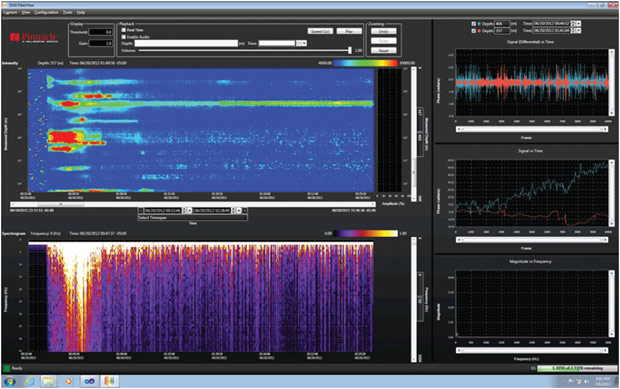The width and height of the screenshot is (620, 389).
Task: Open the Windows Start button
Action: (x=9, y=381)
